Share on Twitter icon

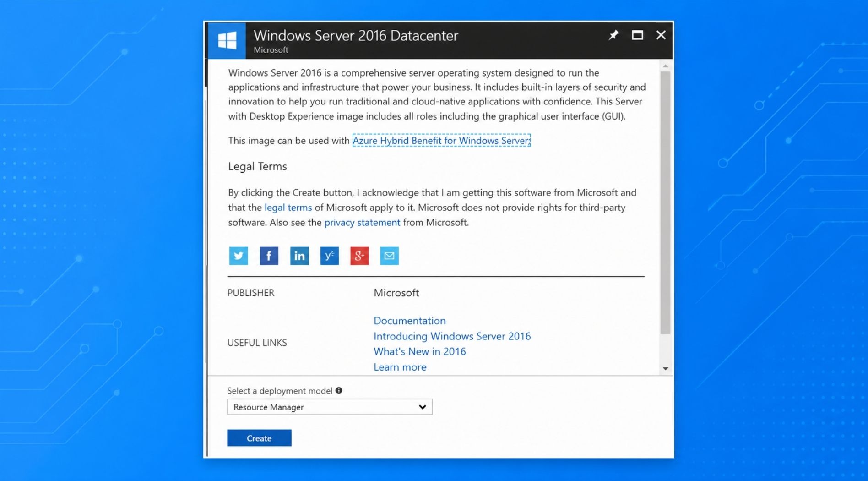tap(239, 256)
